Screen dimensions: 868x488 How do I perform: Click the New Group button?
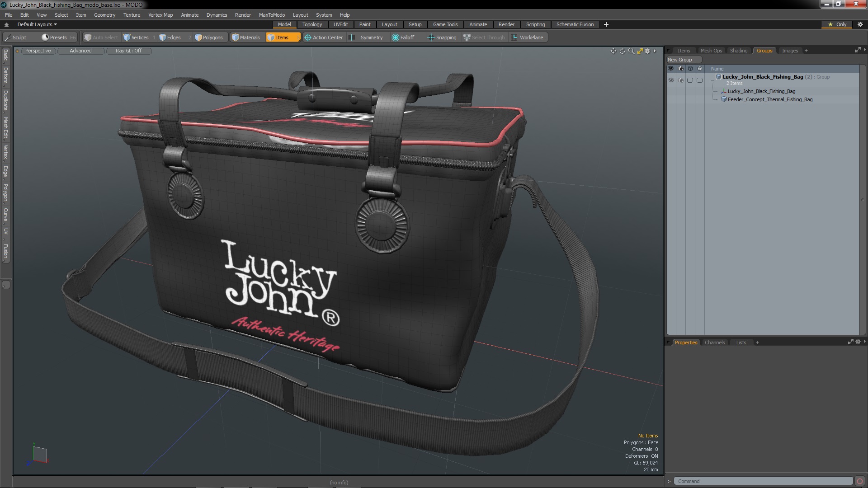[684, 60]
